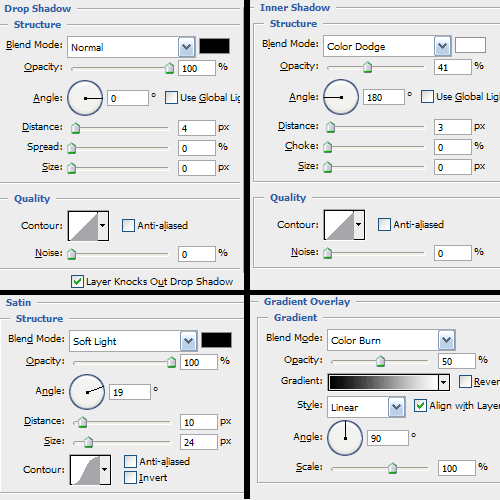Click the Satin Distance slider handle
This screenshot has width=500, height=500.
pyautogui.click(x=82, y=422)
